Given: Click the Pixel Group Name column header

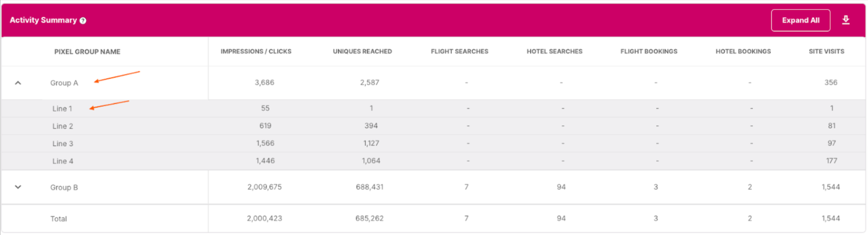Looking at the screenshot, I should pyautogui.click(x=87, y=52).
